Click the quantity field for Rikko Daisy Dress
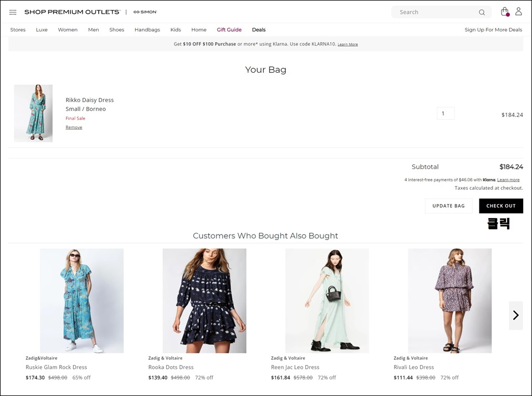The image size is (532, 396). [x=446, y=114]
